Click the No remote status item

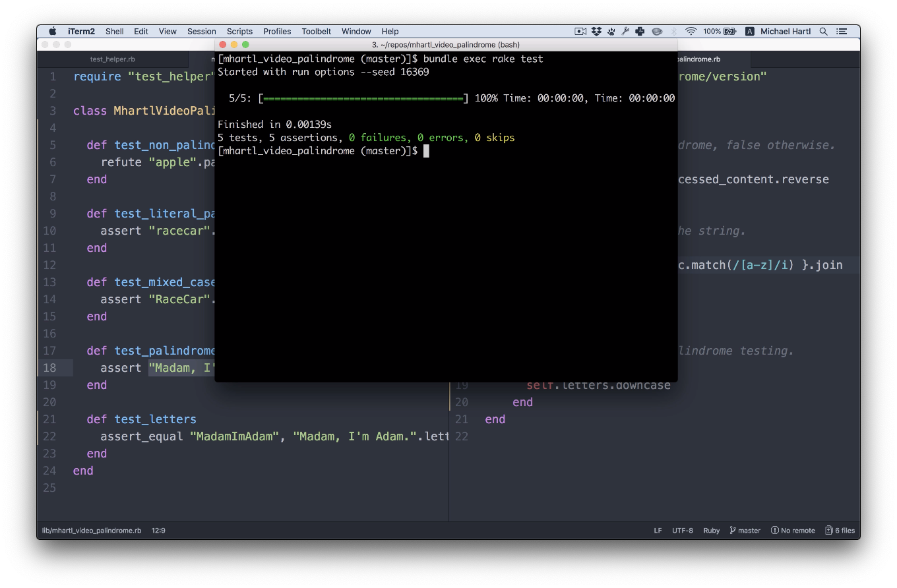(x=793, y=530)
